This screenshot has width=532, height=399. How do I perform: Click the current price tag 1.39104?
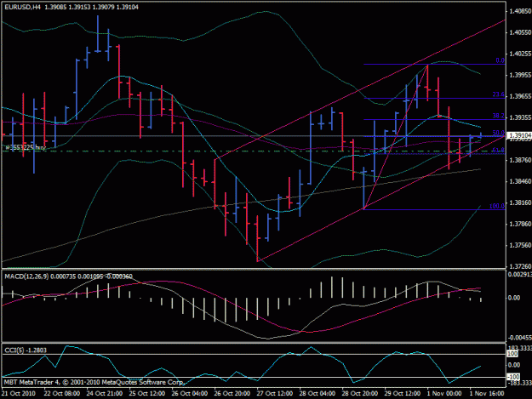click(x=519, y=135)
